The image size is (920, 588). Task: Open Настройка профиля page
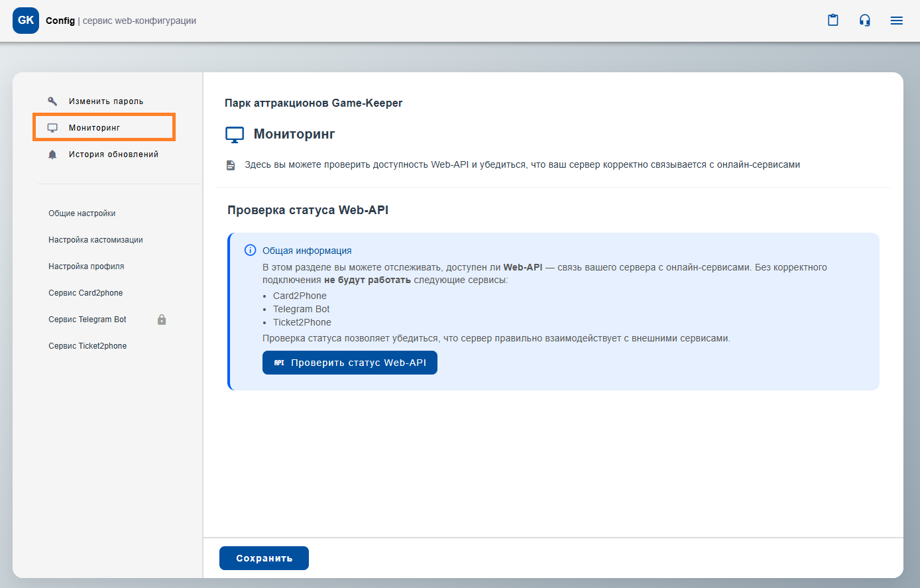tap(86, 266)
